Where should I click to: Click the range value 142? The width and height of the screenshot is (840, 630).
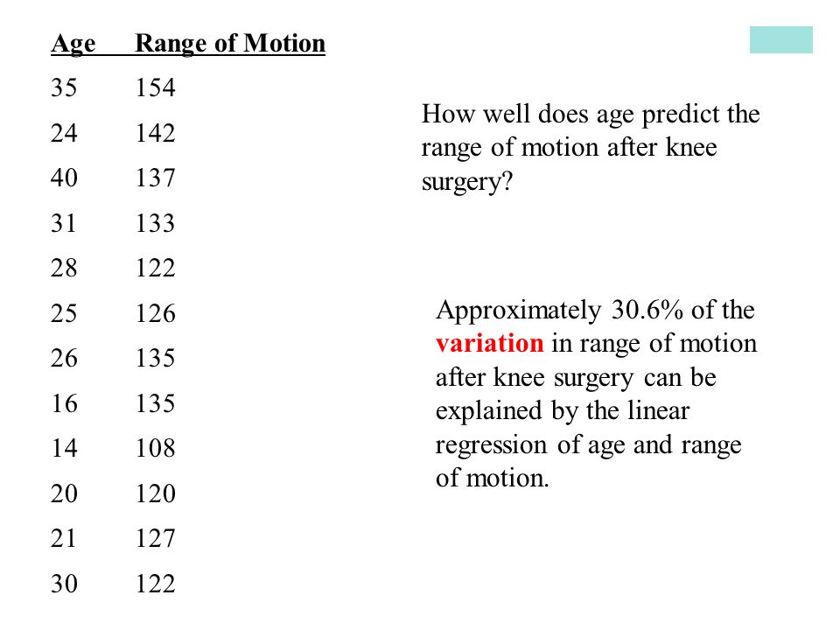(x=155, y=132)
